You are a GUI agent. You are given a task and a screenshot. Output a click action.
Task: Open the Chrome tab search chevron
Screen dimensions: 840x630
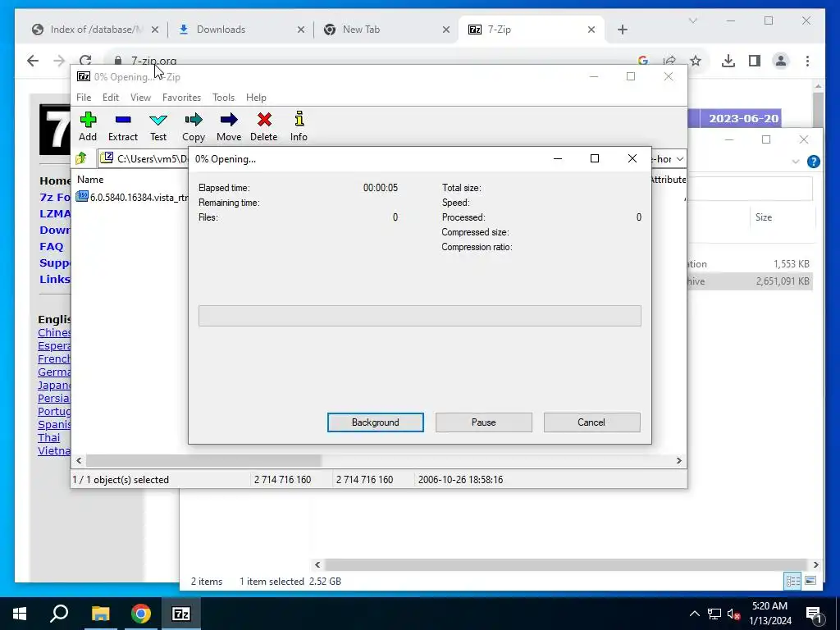tap(692, 21)
